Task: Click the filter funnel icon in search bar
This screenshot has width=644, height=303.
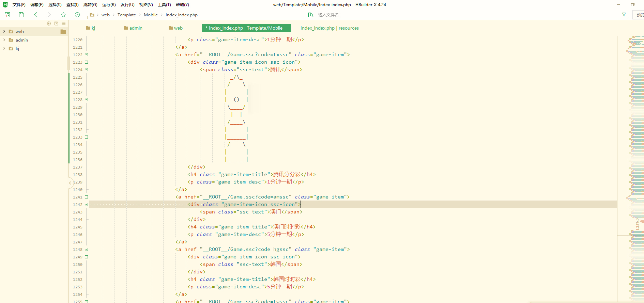Action: (x=624, y=15)
